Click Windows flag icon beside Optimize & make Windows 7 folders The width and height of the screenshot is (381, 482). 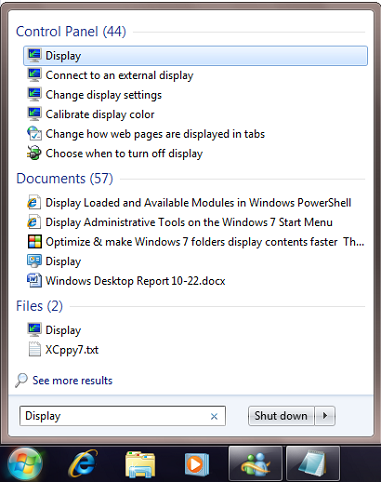coord(34,242)
